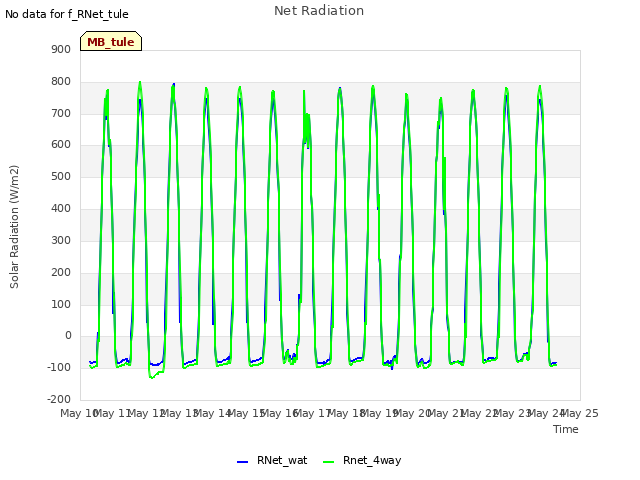Click the -200 y-axis tick label
The image size is (640, 480).
coord(59,399)
